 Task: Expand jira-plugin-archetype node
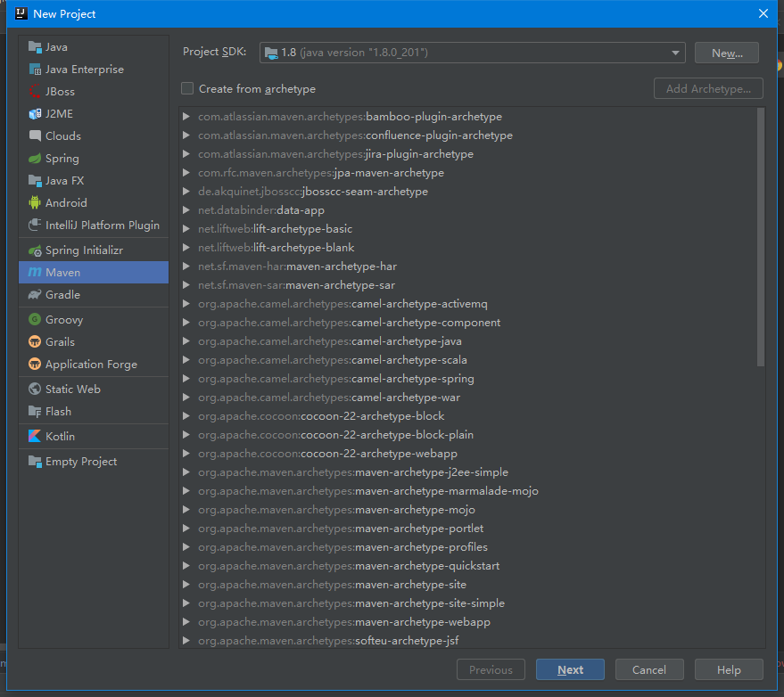tap(186, 154)
